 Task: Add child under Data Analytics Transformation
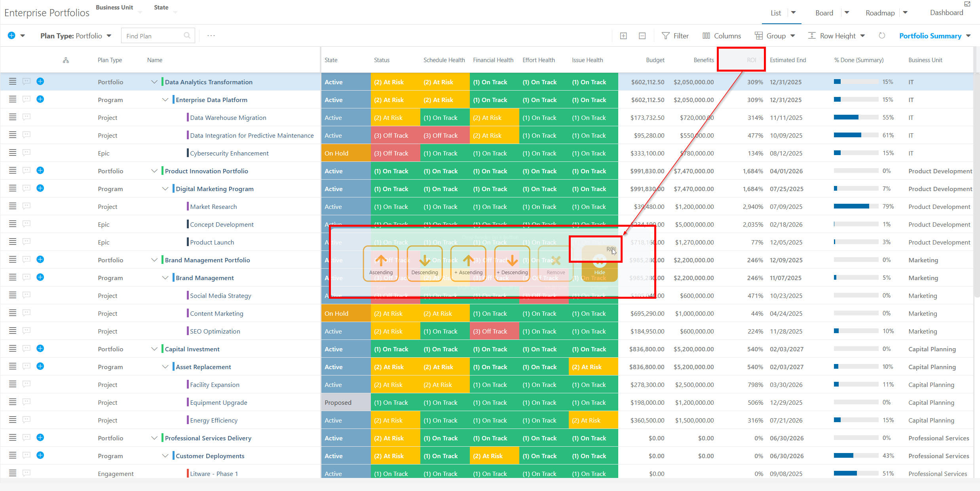[x=40, y=82]
